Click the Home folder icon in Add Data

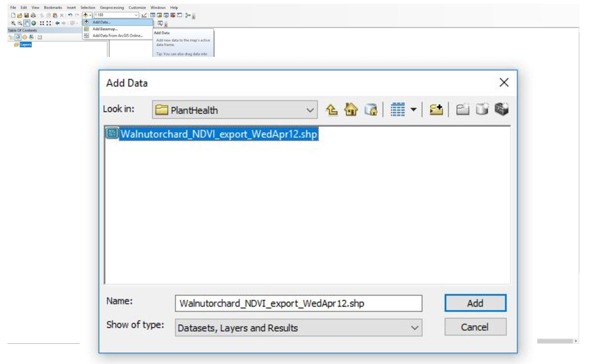[x=351, y=108]
